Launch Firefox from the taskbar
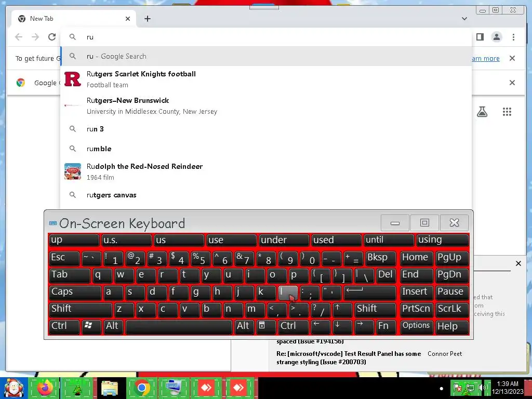 click(45, 388)
